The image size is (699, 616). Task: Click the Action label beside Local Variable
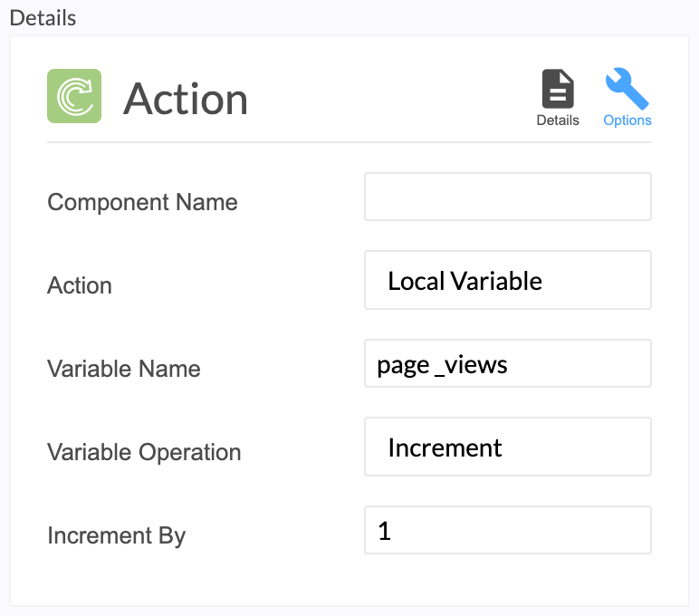pos(80,285)
